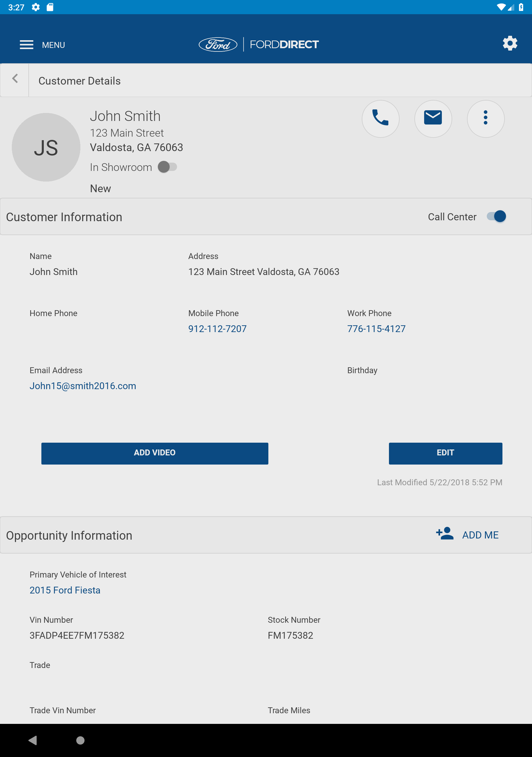Tap the Customer Details title
Screen dimensions: 532x757
[x=80, y=81]
